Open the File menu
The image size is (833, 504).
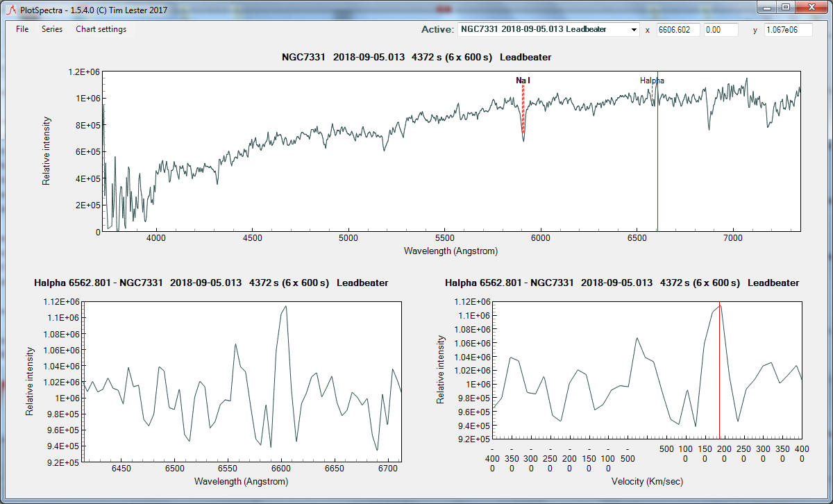tap(22, 29)
